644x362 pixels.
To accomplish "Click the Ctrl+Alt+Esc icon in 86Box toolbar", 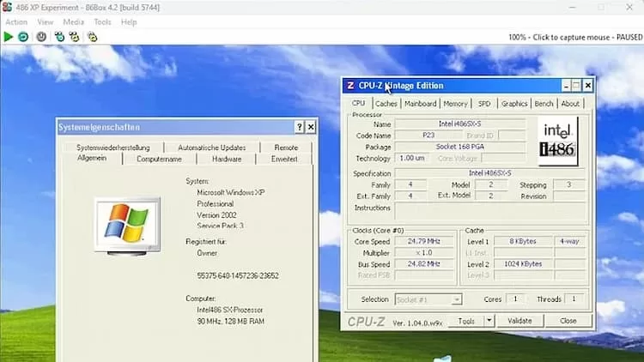I will [75, 37].
